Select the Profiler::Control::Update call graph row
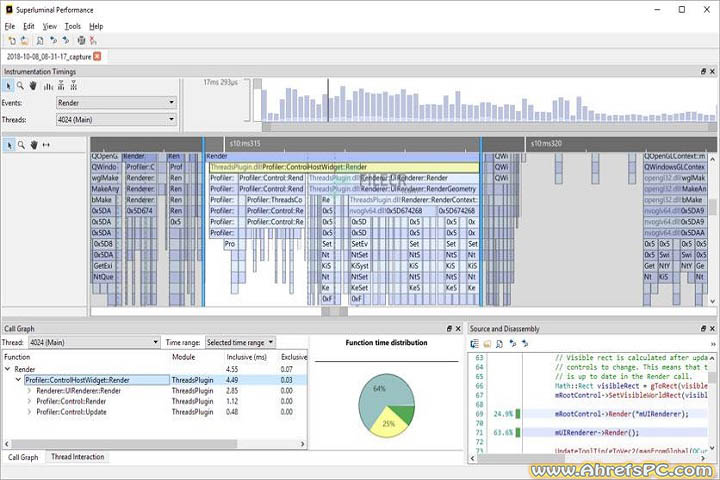The image size is (720, 480). (154, 412)
